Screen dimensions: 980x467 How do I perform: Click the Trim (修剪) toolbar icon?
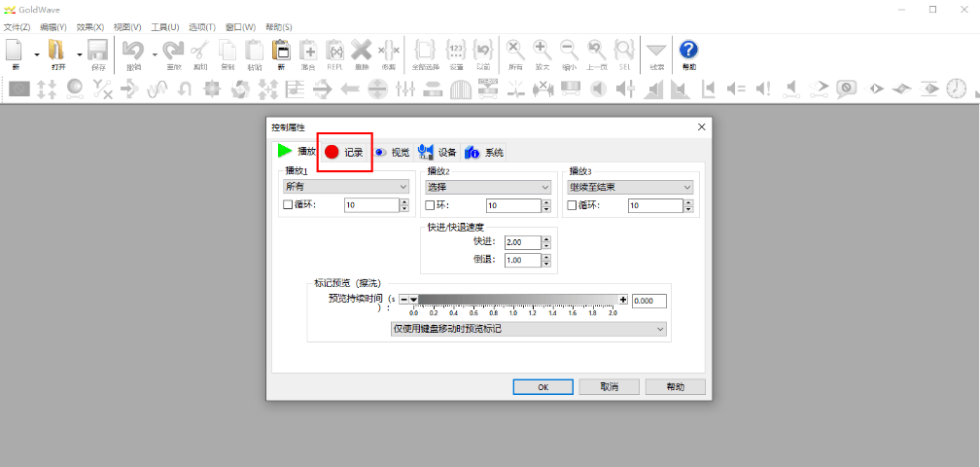(x=389, y=50)
